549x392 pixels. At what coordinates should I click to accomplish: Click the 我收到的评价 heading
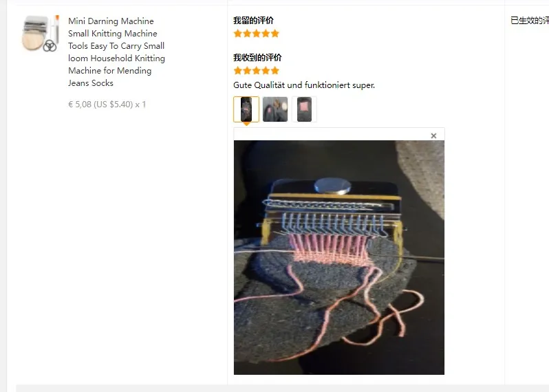point(257,57)
